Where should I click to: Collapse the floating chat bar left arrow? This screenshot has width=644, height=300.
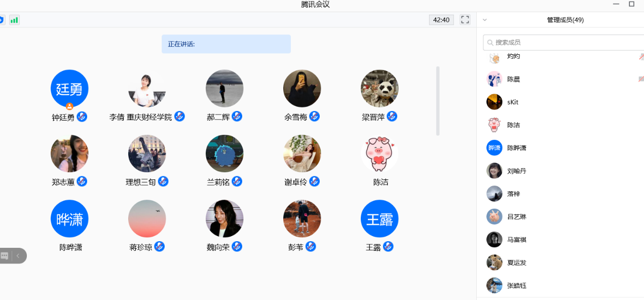coord(18,256)
